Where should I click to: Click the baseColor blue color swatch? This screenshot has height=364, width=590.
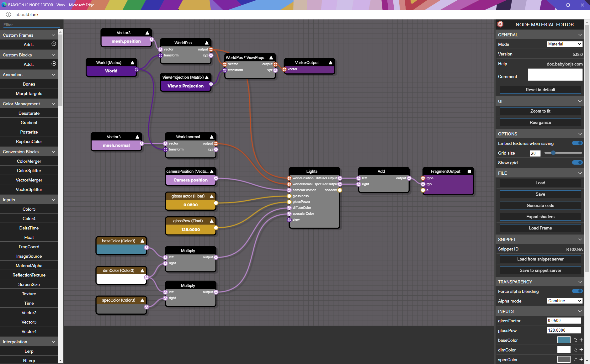[x=564, y=340]
